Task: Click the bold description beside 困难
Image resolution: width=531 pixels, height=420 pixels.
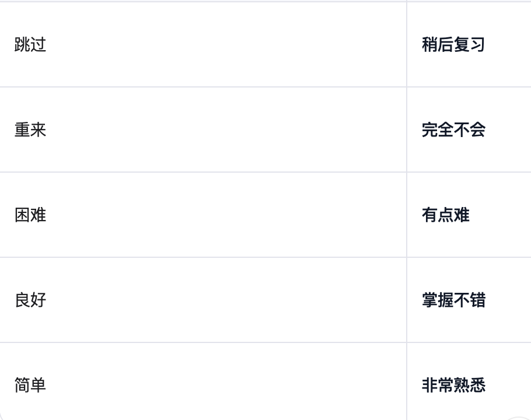Action: pos(446,215)
